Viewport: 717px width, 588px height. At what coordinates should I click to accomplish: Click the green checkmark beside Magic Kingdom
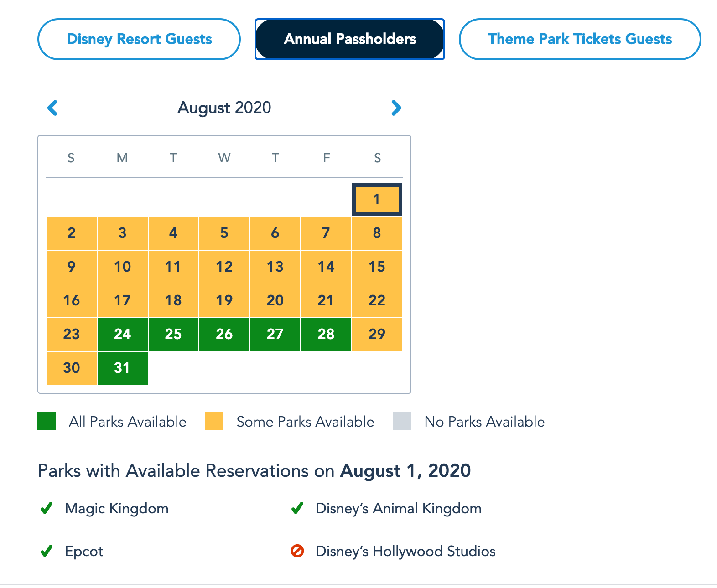click(x=47, y=508)
